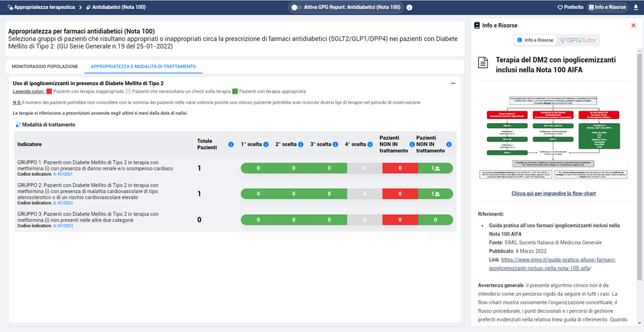Open indicator code A-N10002 link
The width and height of the screenshot is (644, 332).
[x=63, y=203]
